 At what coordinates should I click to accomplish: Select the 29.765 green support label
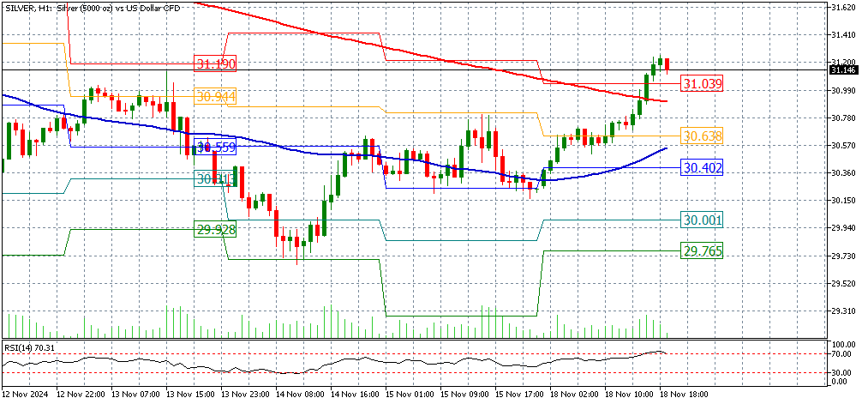(x=702, y=251)
